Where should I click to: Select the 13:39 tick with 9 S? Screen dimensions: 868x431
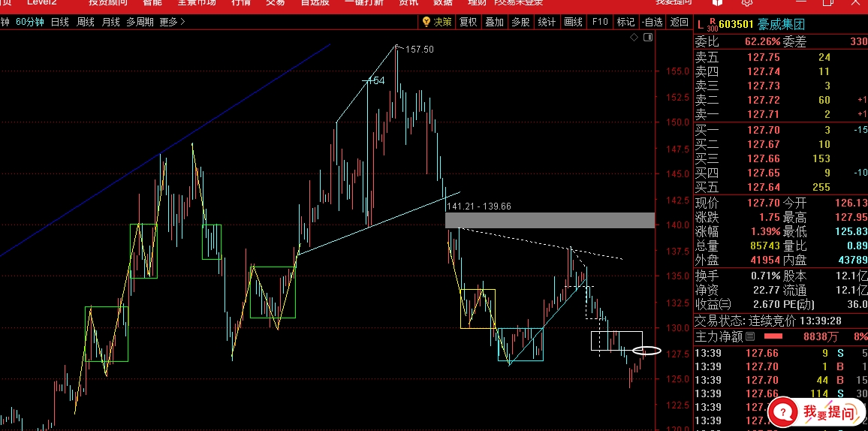click(x=781, y=352)
